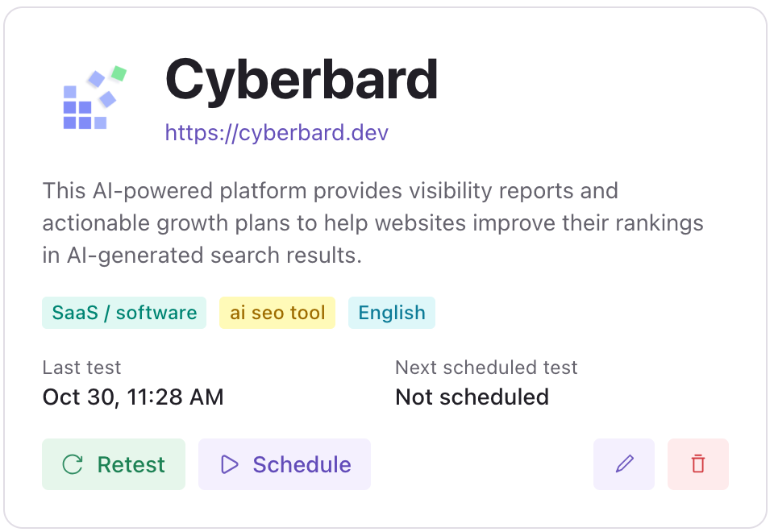Click the circular refresh arrow icon
This screenshot has height=532, width=774.
[73, 464]
